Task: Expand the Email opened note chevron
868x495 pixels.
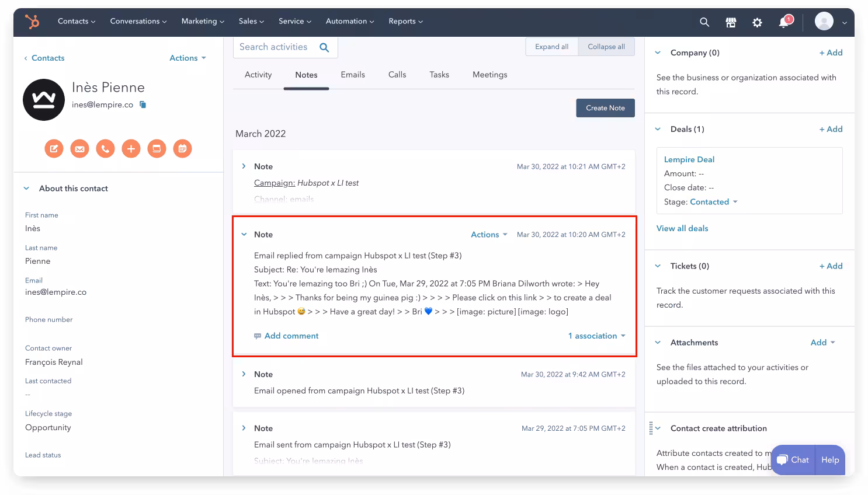Action: click(x=244, y=374)
